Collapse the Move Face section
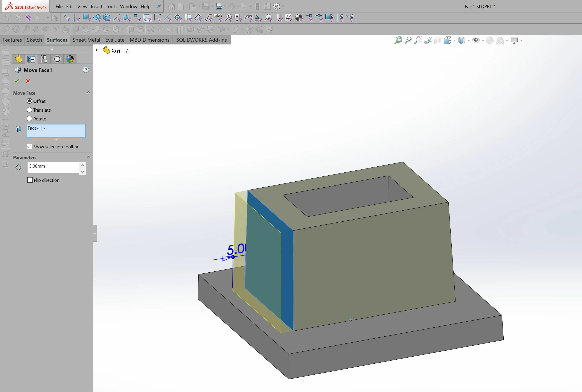582x392 pixels. click(88, 93)
